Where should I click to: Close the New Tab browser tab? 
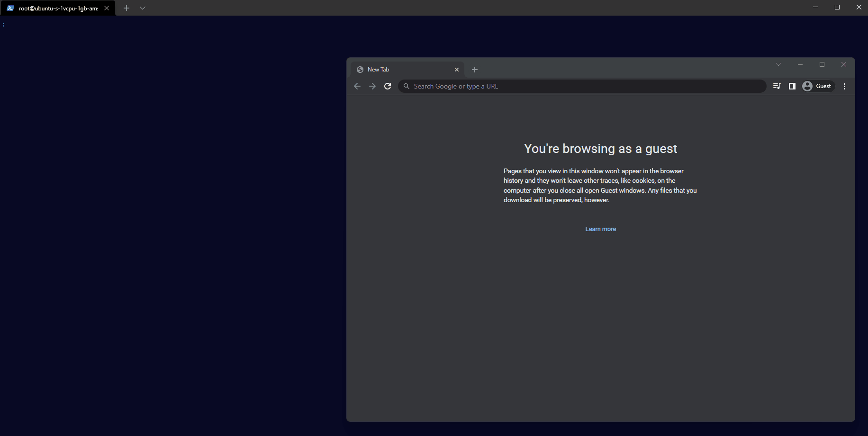tap(456, 69)
